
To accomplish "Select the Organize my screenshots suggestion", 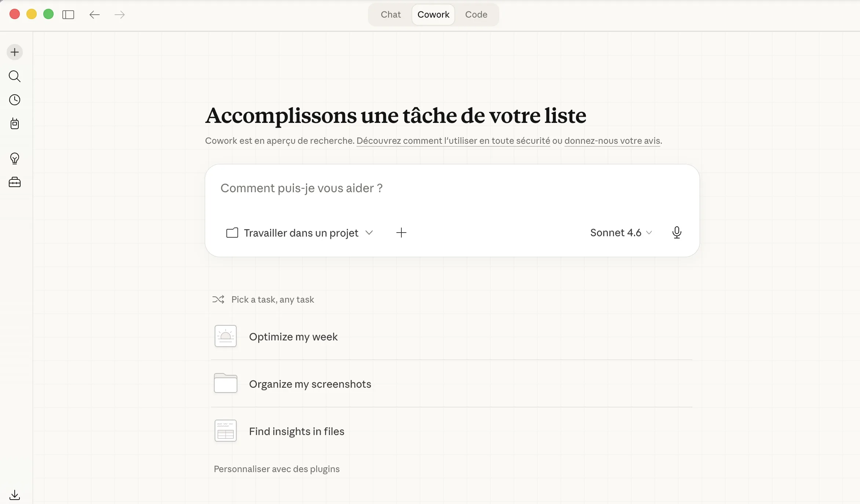I will click(x=310, y=384).
